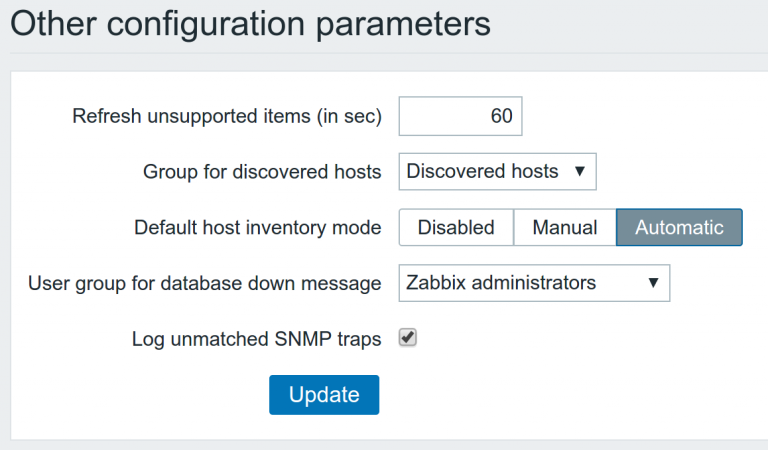Click the arrow beside Discovered hosts
The width and height of the screenshot is (768, 450).
580,171
